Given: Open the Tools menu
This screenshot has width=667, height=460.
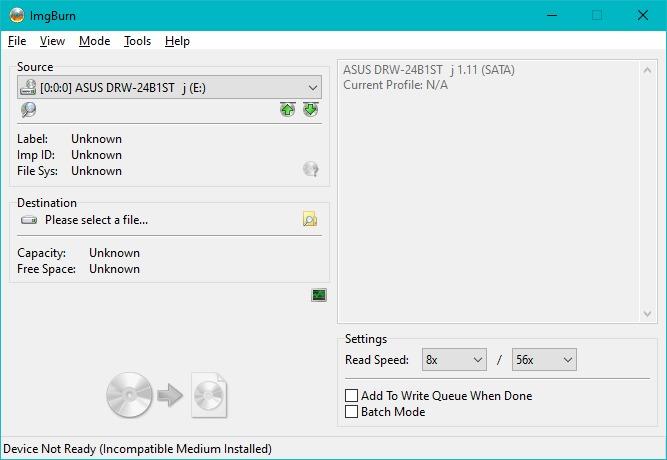Looking at the screenshot, I should click(137, 41).
